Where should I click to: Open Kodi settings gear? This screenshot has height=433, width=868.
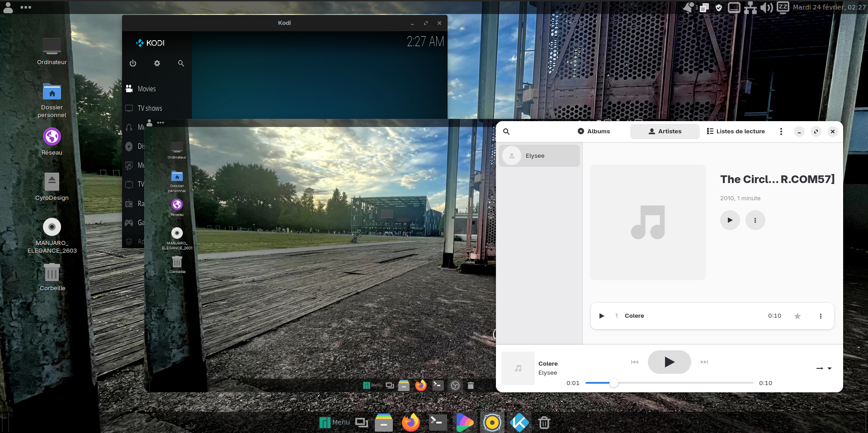pyautogui.click(x=157, y=63)
